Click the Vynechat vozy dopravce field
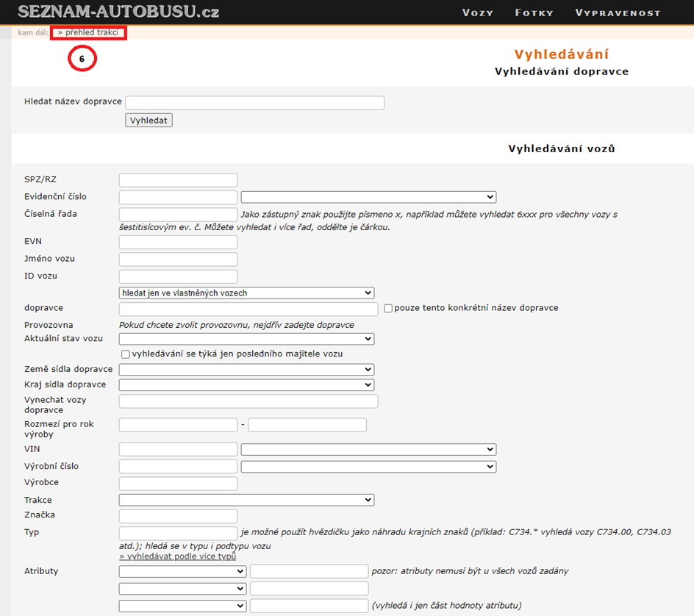 pyautogui.click(x=248, y=401)
